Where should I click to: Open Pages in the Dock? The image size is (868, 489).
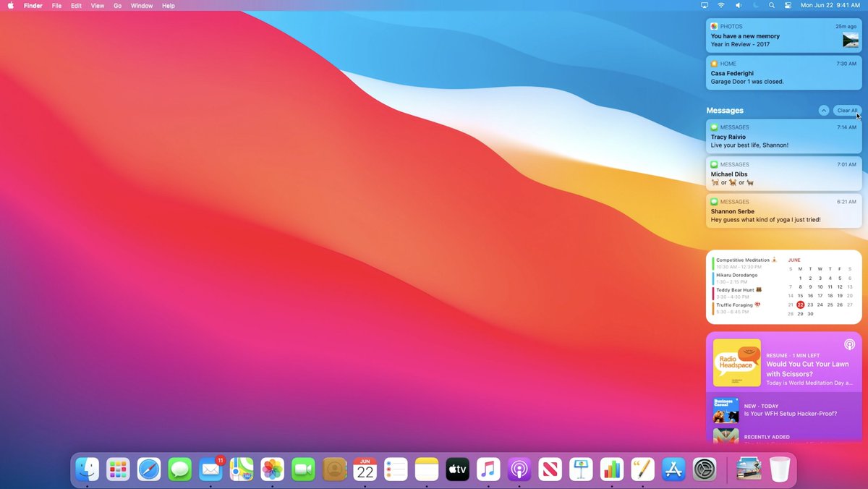point(642,469)
